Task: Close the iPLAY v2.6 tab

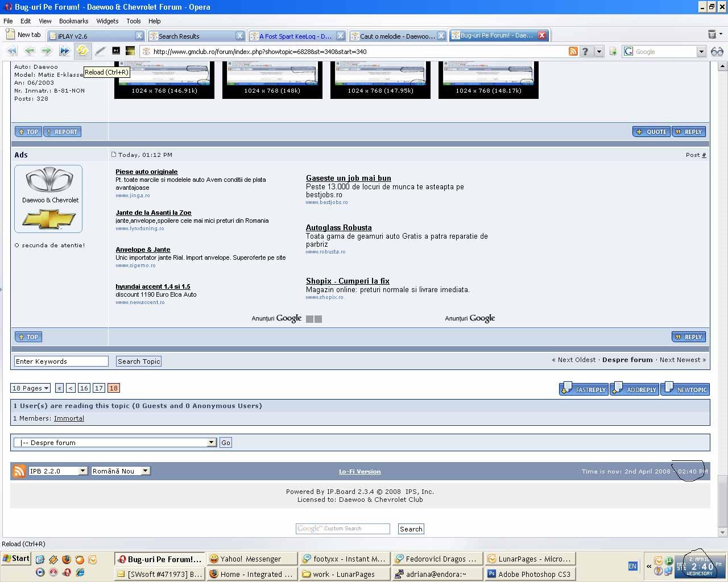Action: coord(138,36)
